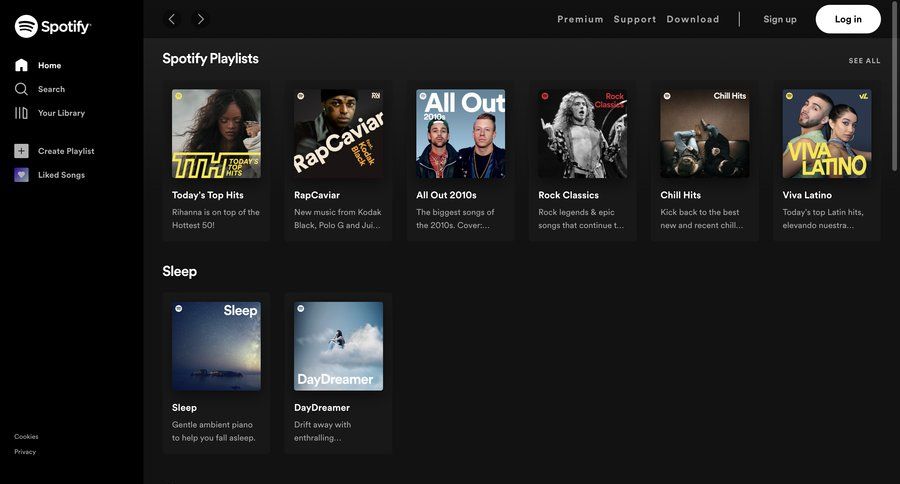Go back with left arrow
Screen dimensions: 900x484
coord(172,19)
